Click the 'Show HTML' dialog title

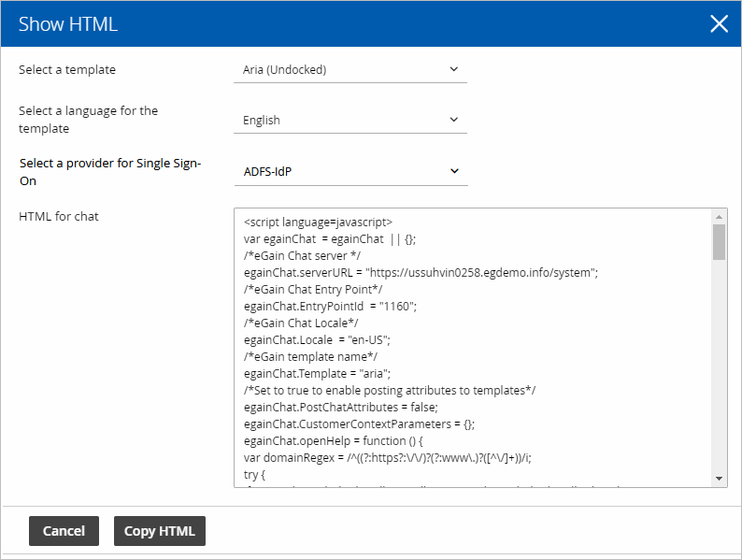pyautogui.click(x=68, y=24)
